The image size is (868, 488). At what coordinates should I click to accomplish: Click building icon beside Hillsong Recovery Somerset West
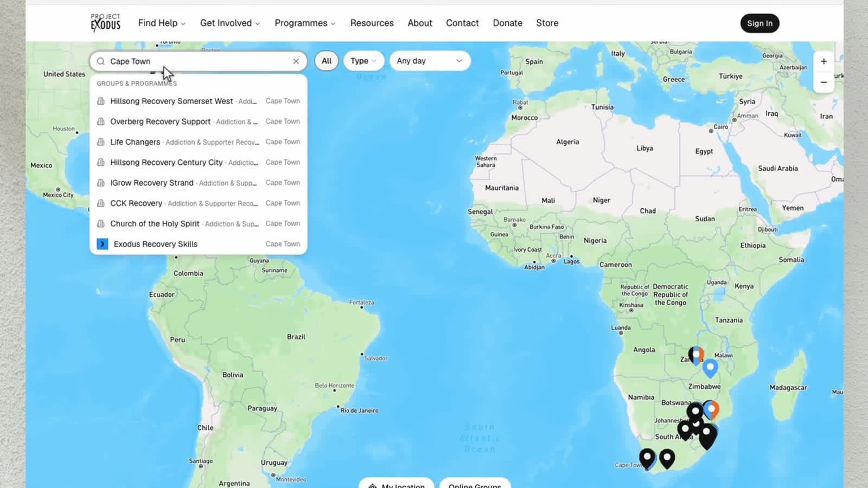pos(100,101)
